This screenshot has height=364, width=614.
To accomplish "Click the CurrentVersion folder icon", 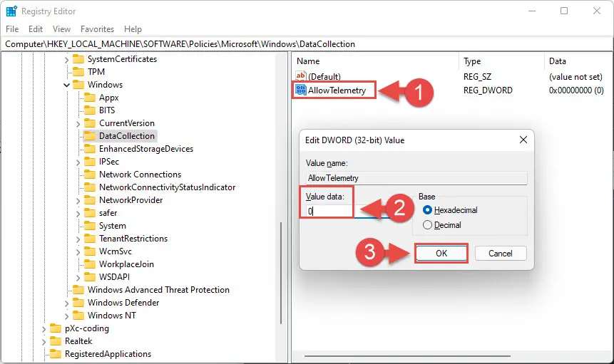I will coord(90,123).
